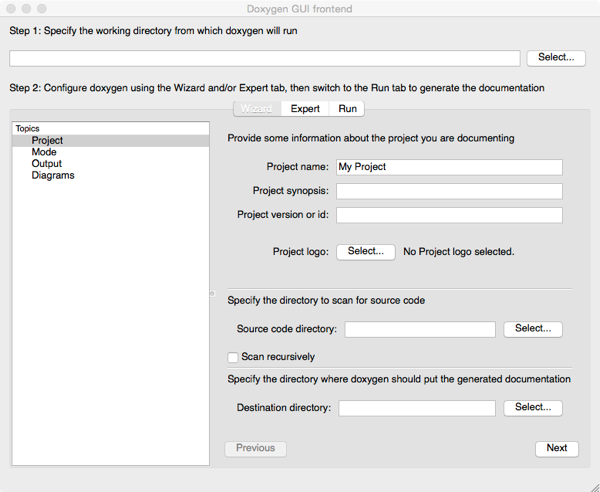Screen dimensions: 600x492
Task: Select the Project topic
Action: click(47, 141)
